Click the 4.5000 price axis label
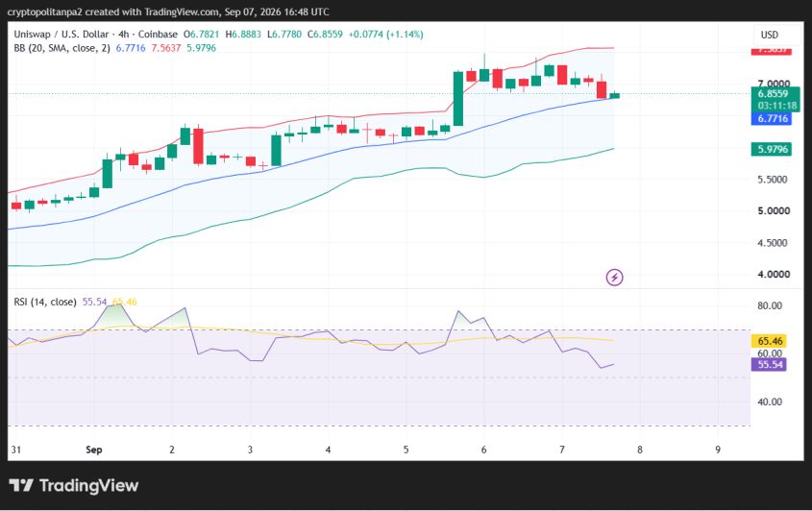The image size is (812, 511). [774, 243]
